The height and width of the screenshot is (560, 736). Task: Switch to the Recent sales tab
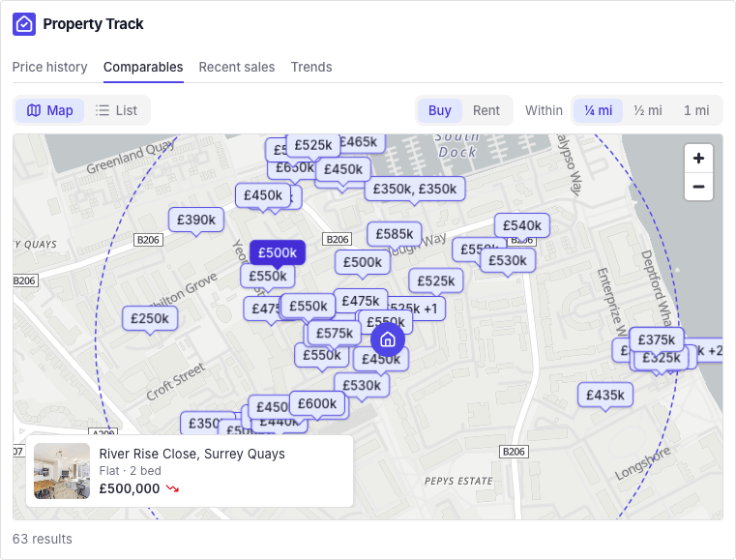pyautogui.click(x=237, y=67)
